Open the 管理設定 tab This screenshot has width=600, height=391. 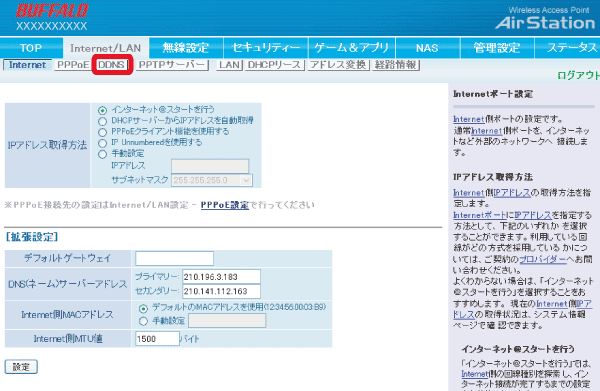click(497, 48)
